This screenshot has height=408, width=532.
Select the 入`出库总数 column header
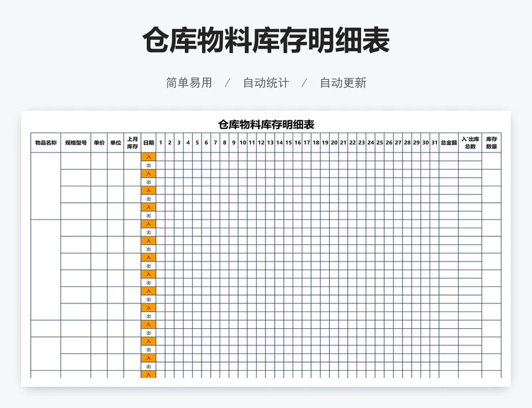pyautogui.click(x=470, y=142)
